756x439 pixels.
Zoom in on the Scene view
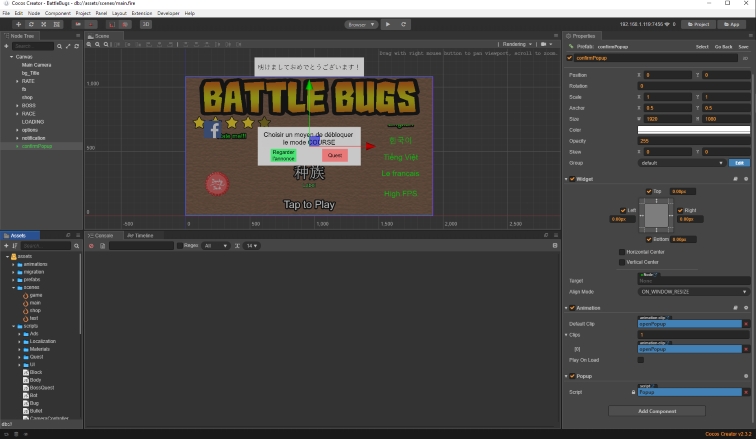tap(89, 44)
